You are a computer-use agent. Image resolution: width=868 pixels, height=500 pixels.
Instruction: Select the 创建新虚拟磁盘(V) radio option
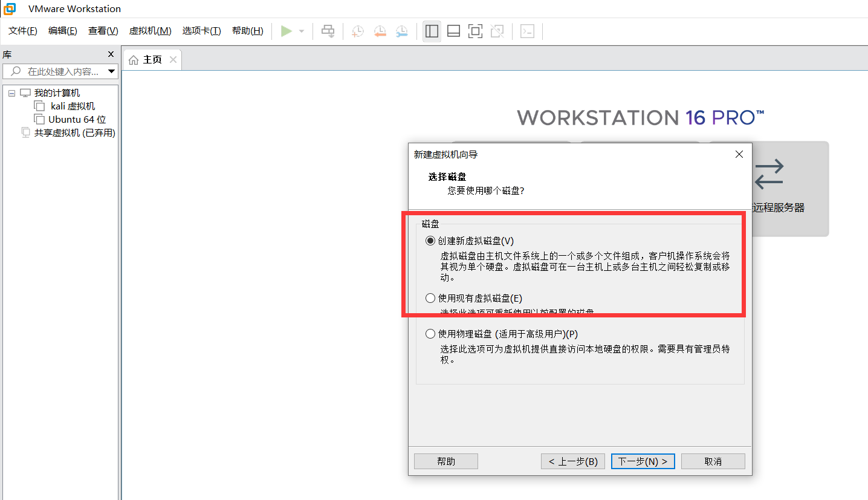[x=430, y=241]
